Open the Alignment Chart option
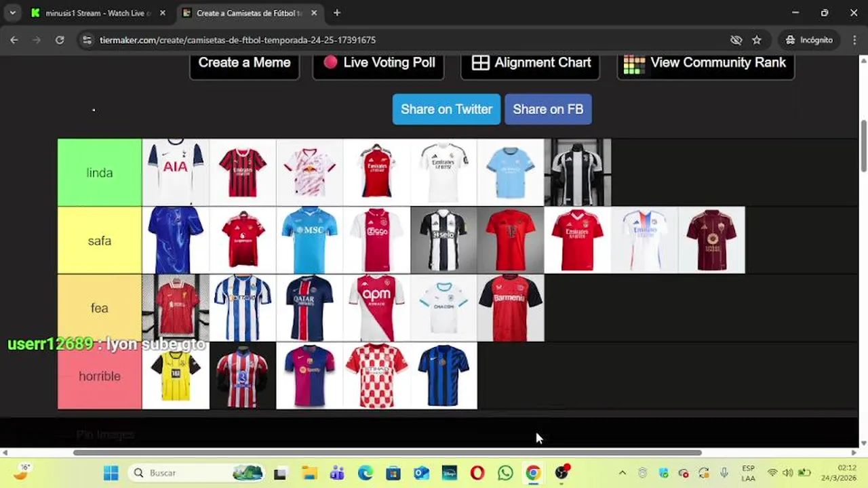 pyautogui.click(x=530, y=63)
